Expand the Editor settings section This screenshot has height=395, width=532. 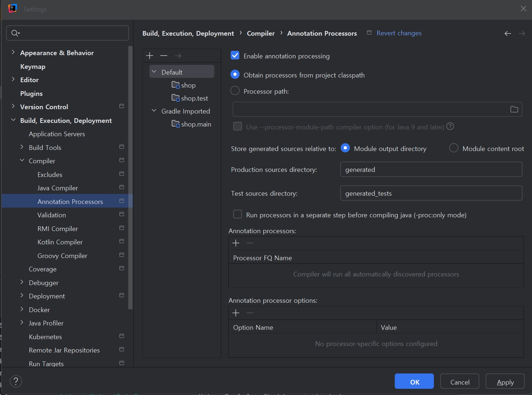tap(13, 79)
